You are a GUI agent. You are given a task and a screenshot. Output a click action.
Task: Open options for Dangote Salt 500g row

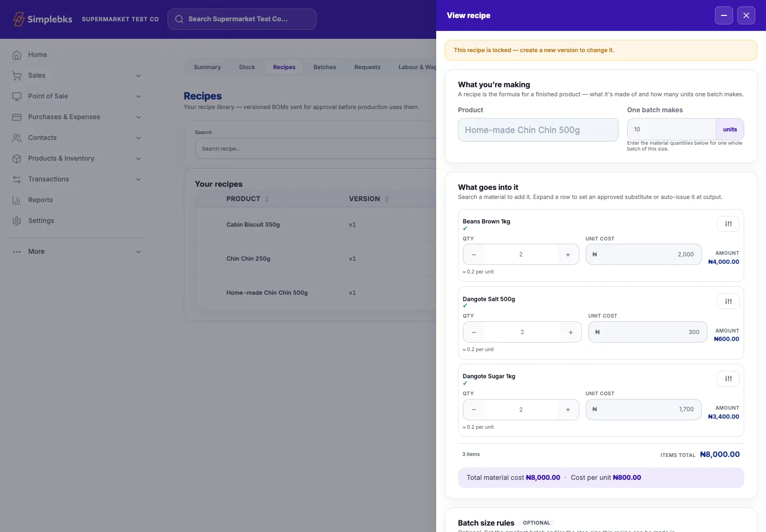pyautogui.click(x=728, y=302)
